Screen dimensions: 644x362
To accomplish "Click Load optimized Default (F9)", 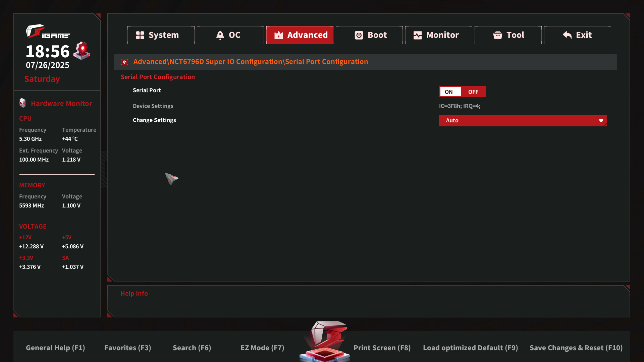I will [x=470, y=348].
